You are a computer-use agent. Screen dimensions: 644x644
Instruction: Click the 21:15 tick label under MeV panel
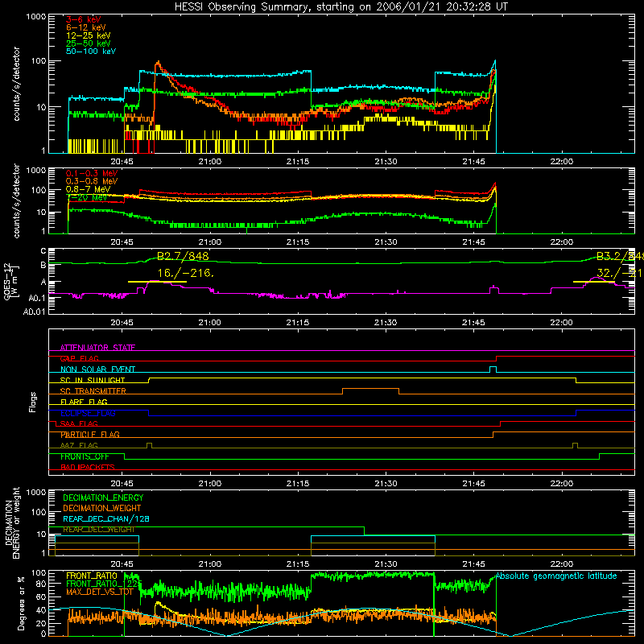298,242
